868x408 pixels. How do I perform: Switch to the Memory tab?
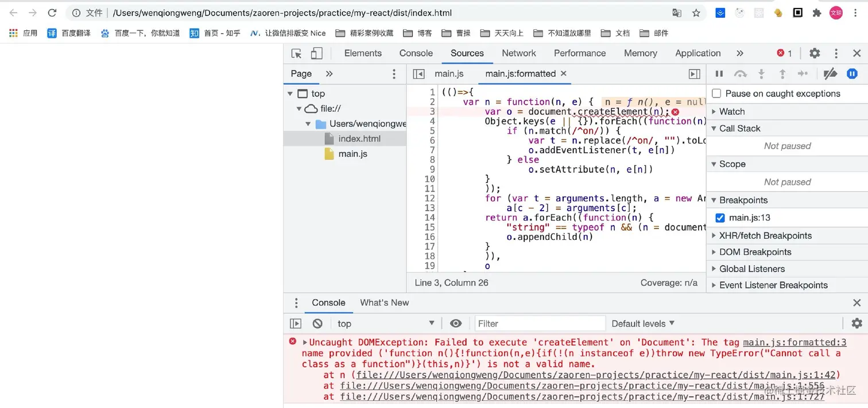pyautogui.click(x=641, y=53)
